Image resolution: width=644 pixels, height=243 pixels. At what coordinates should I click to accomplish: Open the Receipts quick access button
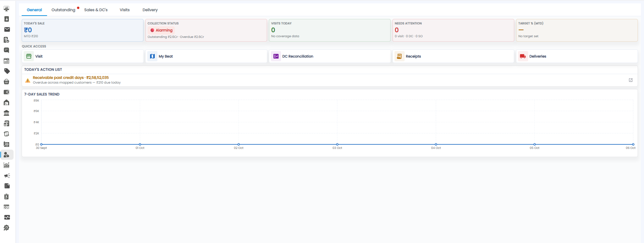[x=453, y=56]
